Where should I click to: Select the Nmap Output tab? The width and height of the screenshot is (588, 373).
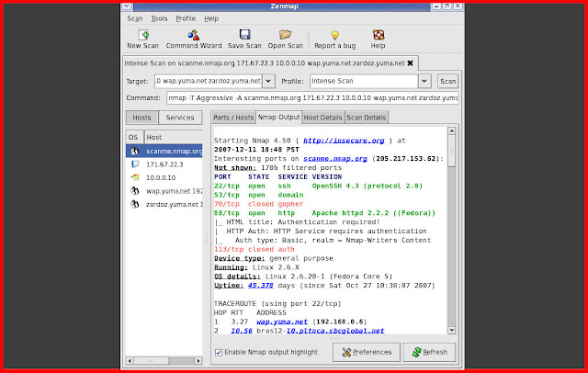pyautogui.click(x=278, y=117)
